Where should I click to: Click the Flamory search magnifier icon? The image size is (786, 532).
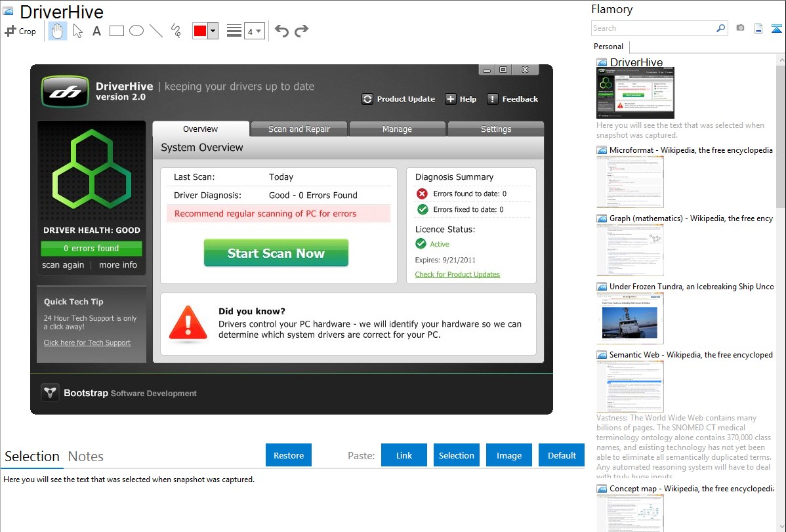click(721, 28)
